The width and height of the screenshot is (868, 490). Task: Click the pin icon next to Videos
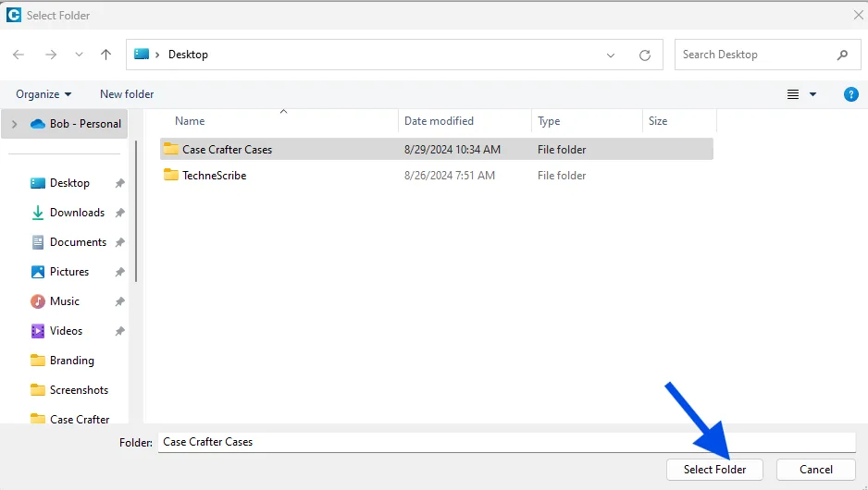[x=119, y=331]
